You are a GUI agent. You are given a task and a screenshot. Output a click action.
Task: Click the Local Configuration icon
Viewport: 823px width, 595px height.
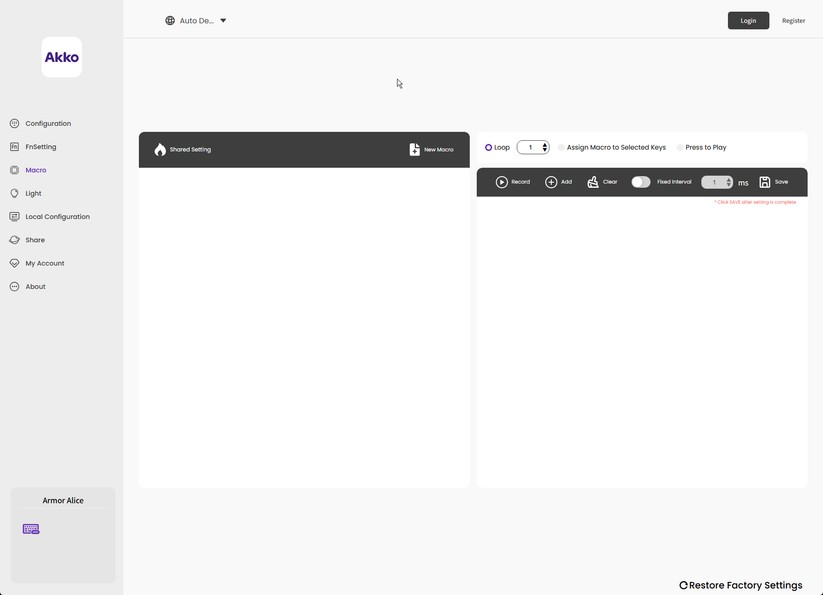pos(14,216)
